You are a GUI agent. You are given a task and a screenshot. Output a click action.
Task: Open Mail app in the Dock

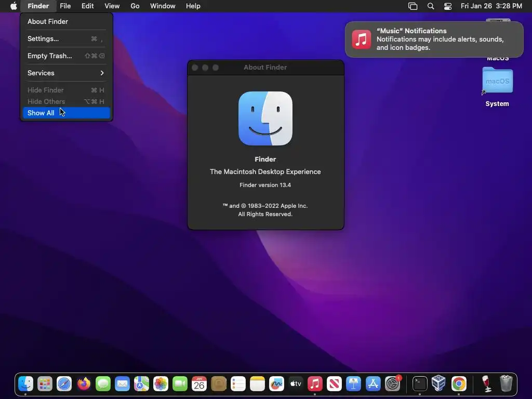coord(122,384)
